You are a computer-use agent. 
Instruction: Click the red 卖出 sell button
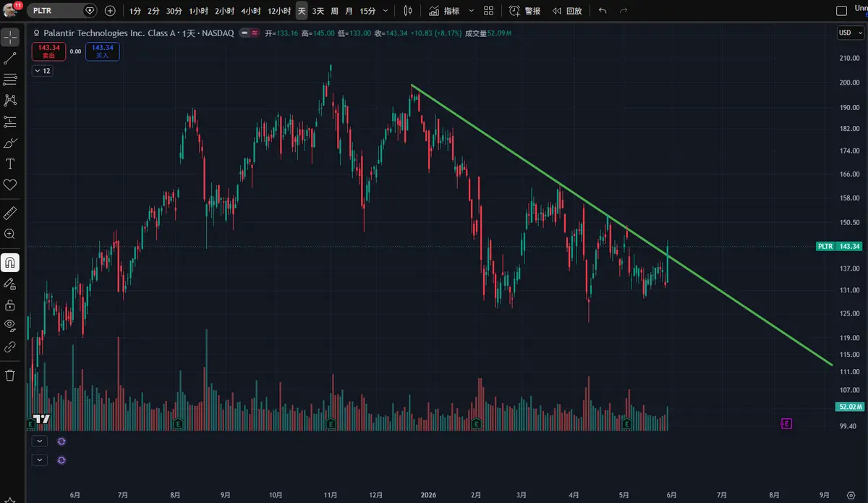point(48,51)
